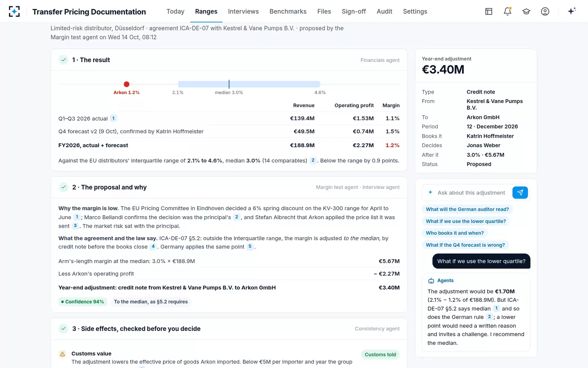Image resolution: width=588 pixels, height=368 pixels.
Task: Click the Confidence 94% badge
Action: pos(82,302)
